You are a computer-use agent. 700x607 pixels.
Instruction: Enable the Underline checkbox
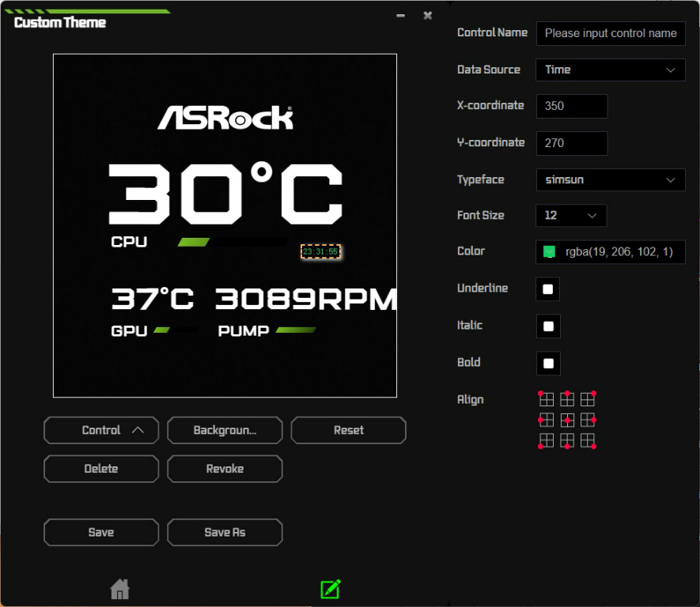[548, 288]
